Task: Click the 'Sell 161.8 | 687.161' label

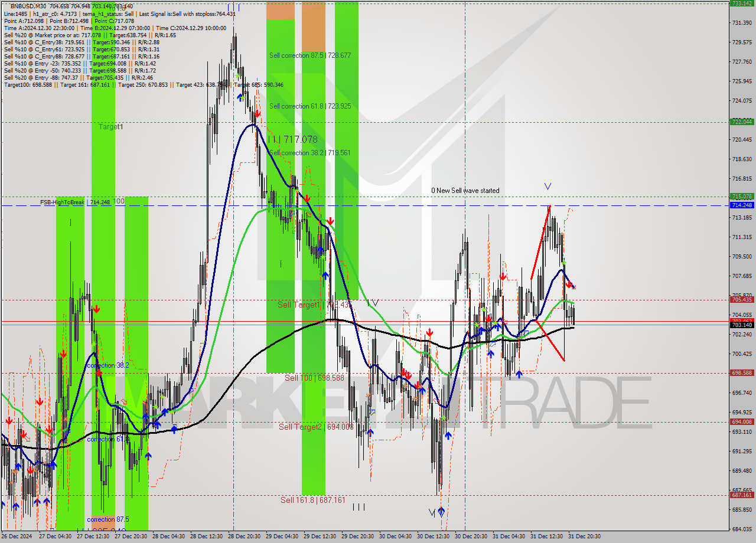Action: coord(313,500)
